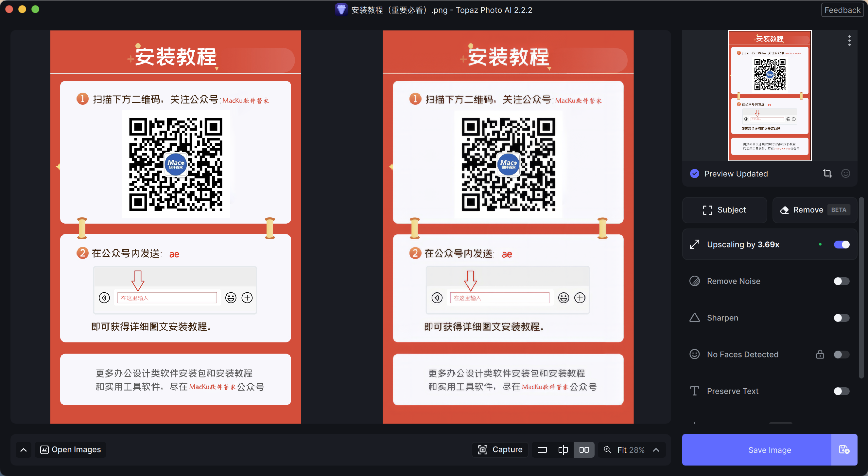
Task: Click the Open Images button
Action: coord(70,450)
